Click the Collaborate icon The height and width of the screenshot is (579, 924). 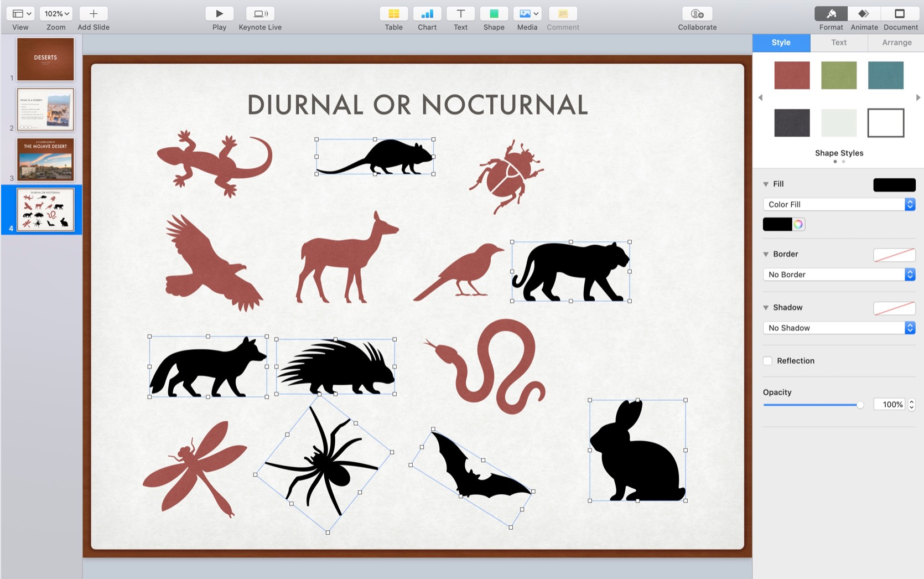[x=697, y=14]
